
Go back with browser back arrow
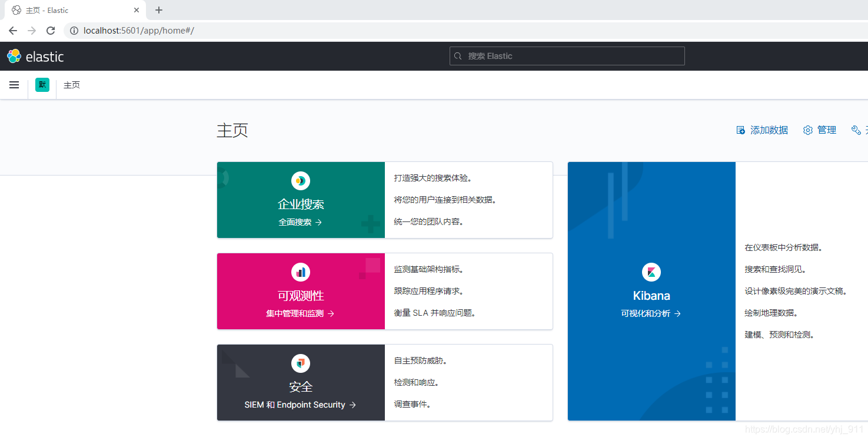point(13,31)
